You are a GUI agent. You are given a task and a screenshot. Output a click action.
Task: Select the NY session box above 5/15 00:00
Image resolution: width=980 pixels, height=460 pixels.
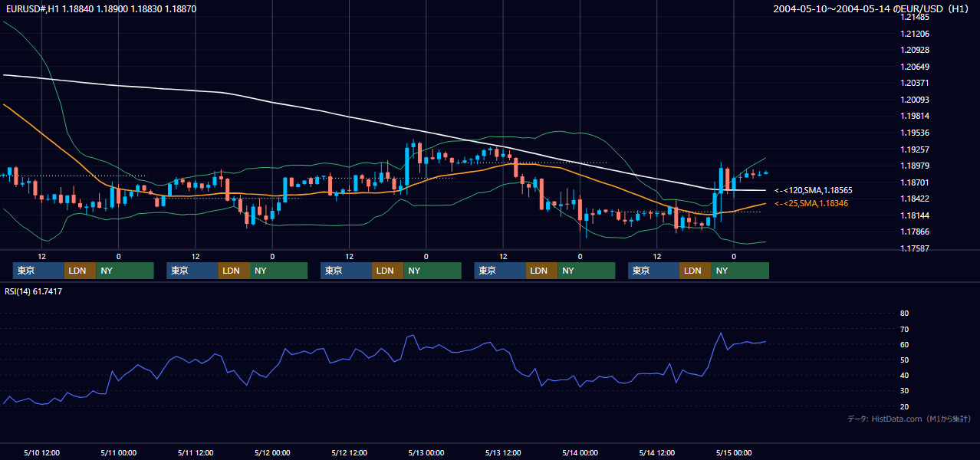[x=740, y=271]
